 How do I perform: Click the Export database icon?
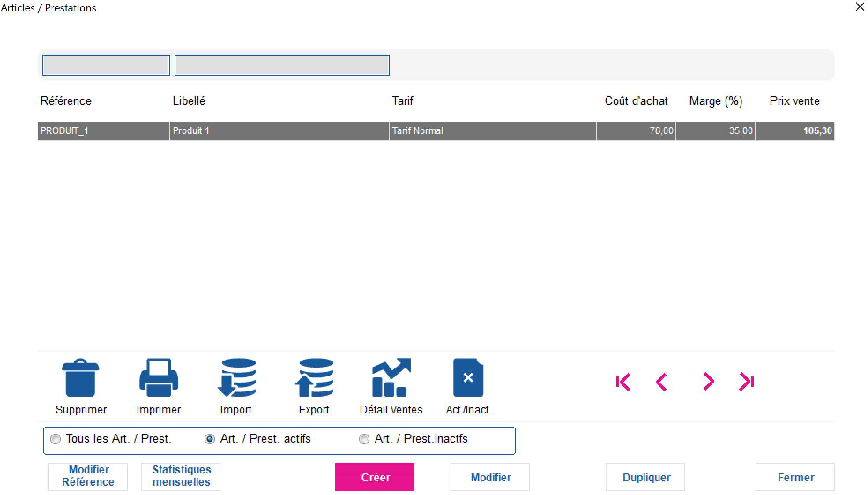coord(314,378)
